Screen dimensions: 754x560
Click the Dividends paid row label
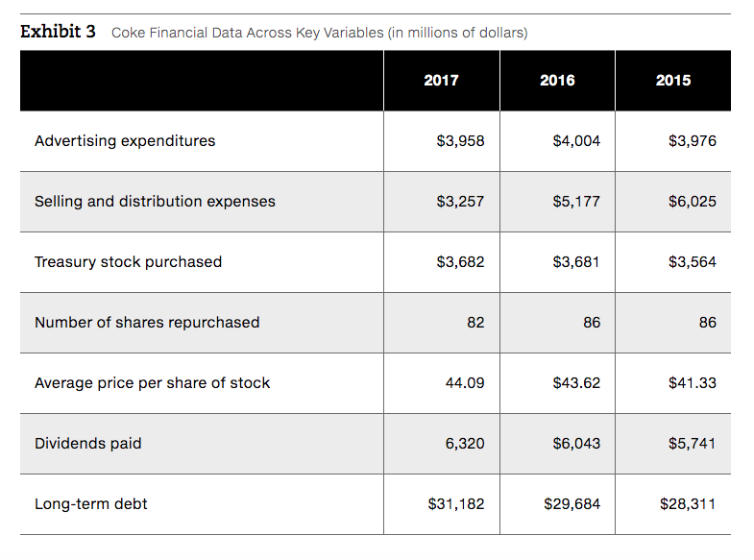pyautogui.click(x=88, y=444)
